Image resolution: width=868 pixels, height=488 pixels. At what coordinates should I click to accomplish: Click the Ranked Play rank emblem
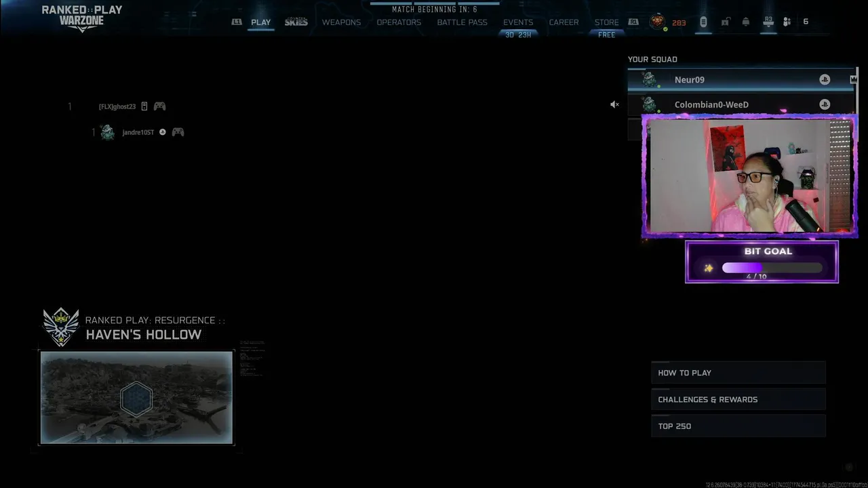click(61, 327)
